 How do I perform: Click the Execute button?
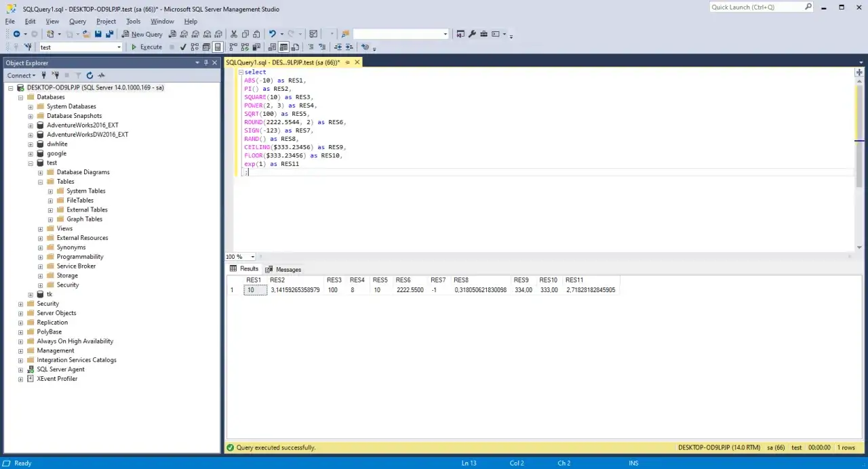146,47
